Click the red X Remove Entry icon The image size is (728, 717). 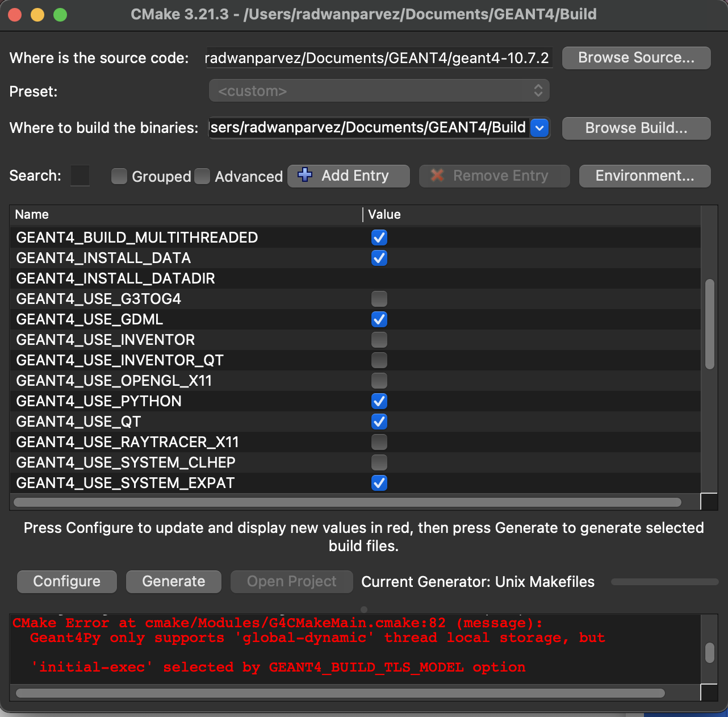click(437, 176)
